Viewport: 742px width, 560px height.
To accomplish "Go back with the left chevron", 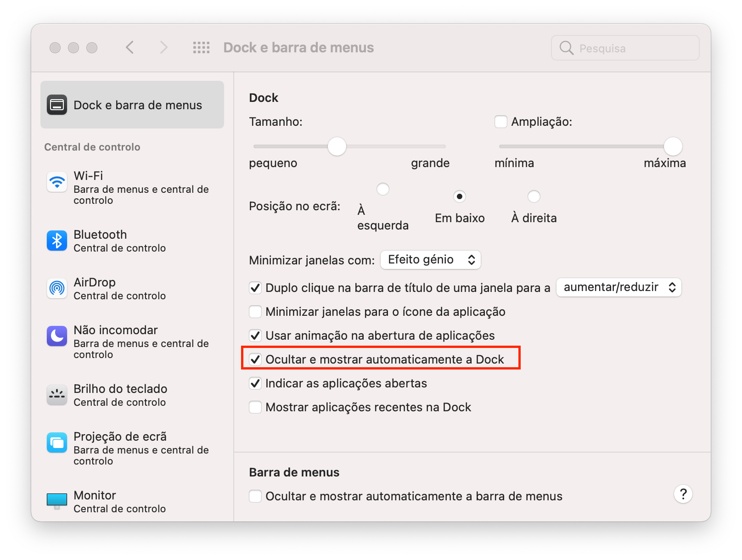I will coord(130,47).
